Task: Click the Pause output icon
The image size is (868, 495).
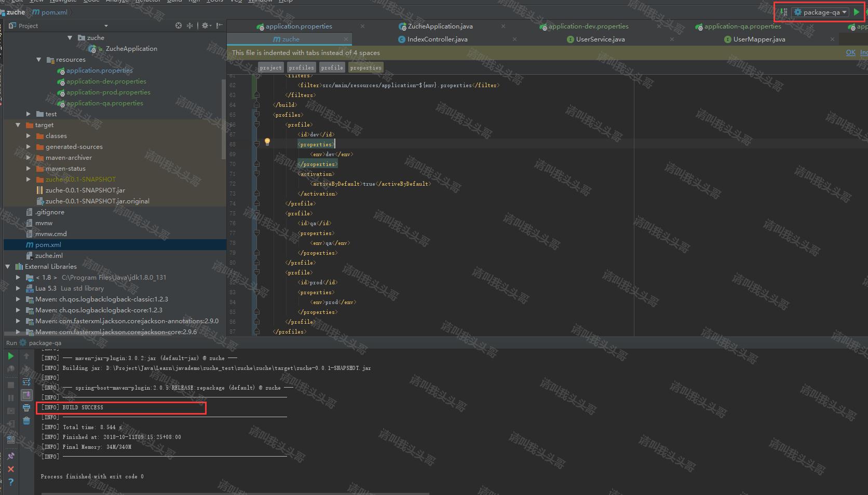Action: 10,398
